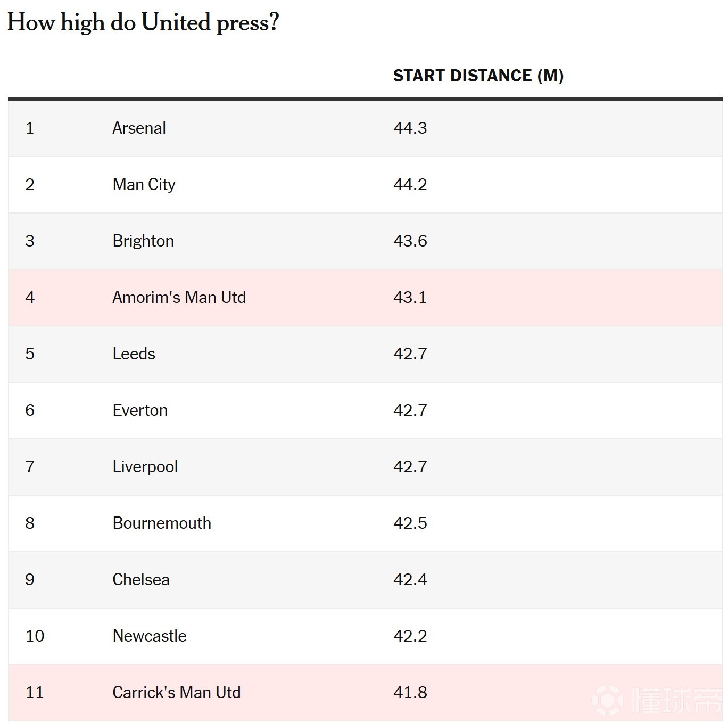Click the rank number 10

(x=35, y=636)
